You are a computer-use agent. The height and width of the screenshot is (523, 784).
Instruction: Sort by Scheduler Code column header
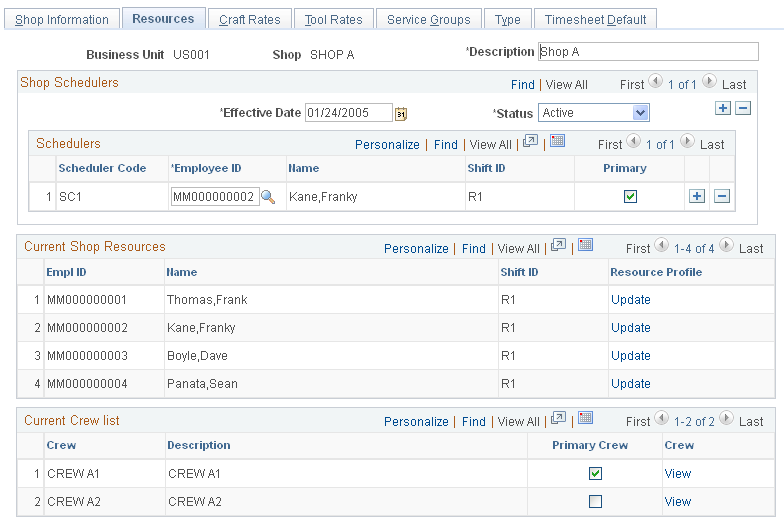(x=102, y=168)
